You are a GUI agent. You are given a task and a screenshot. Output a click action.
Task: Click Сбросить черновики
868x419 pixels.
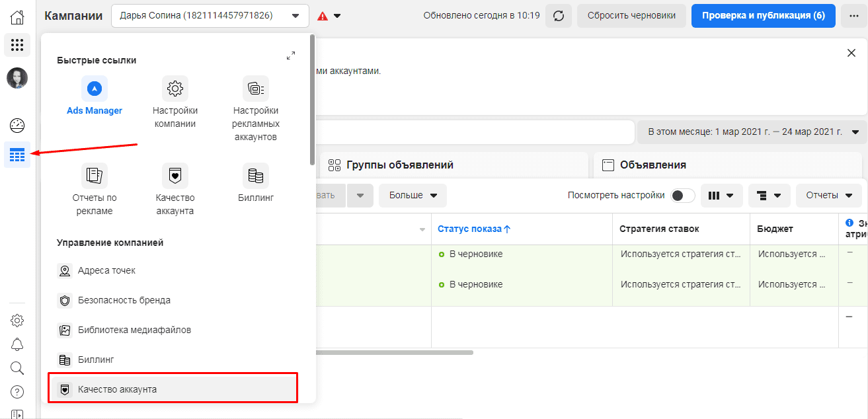(631, 15)
